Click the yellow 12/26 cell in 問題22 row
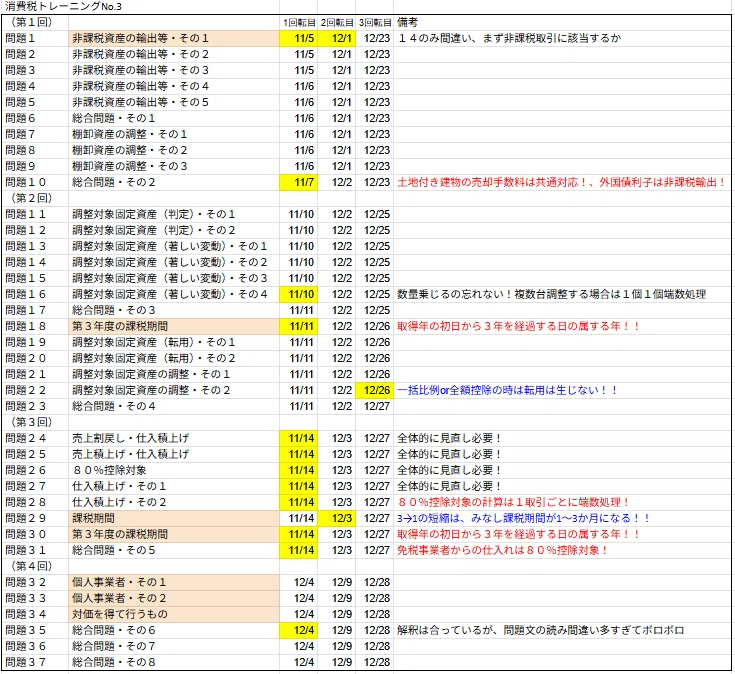 [x=375, y=390]
